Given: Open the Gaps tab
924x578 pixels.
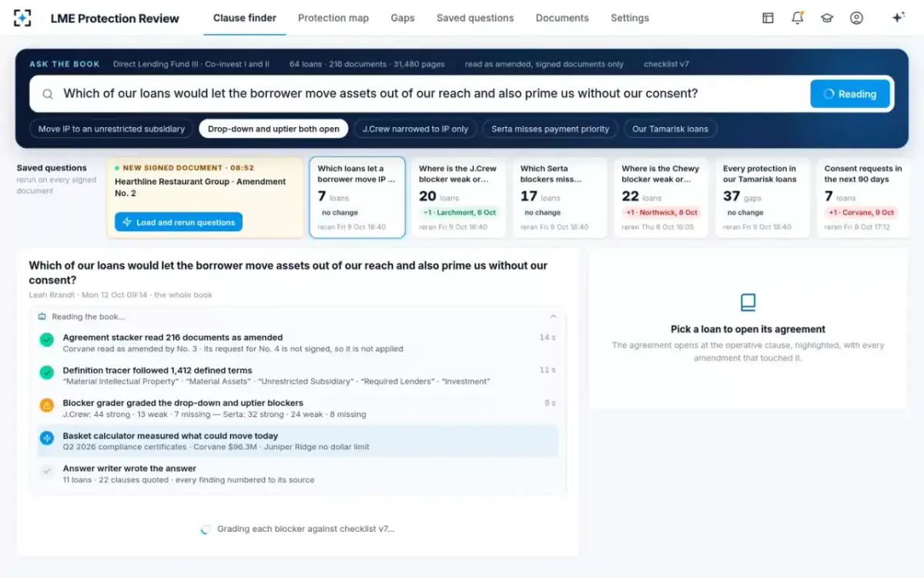Looking at the screenshot, I should pos(403,18).
